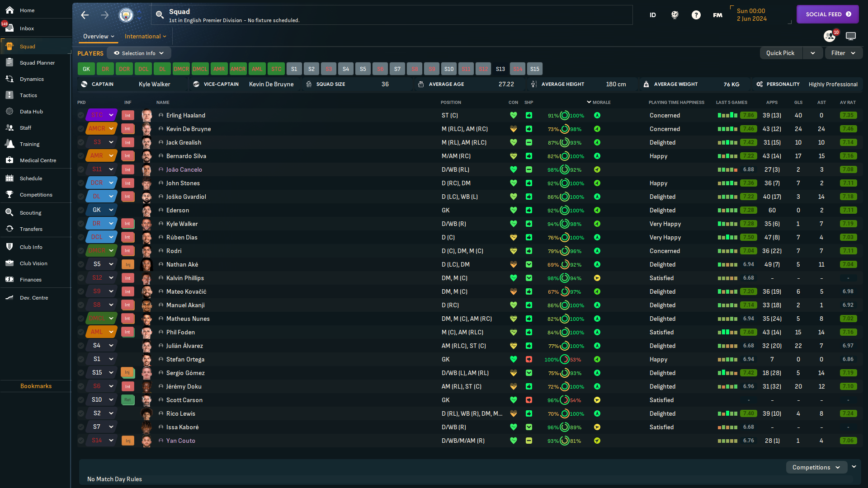Go forward with the right arrow
868x488 pixels.
[x=105, y=15]
